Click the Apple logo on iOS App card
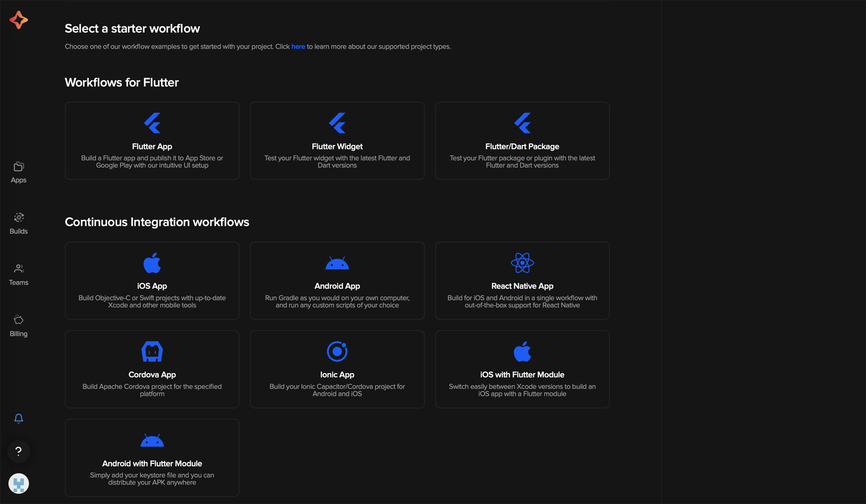Image resolution: width=866 pixels, height=504 pixels. pyautogui.click(x=152, y=263)
